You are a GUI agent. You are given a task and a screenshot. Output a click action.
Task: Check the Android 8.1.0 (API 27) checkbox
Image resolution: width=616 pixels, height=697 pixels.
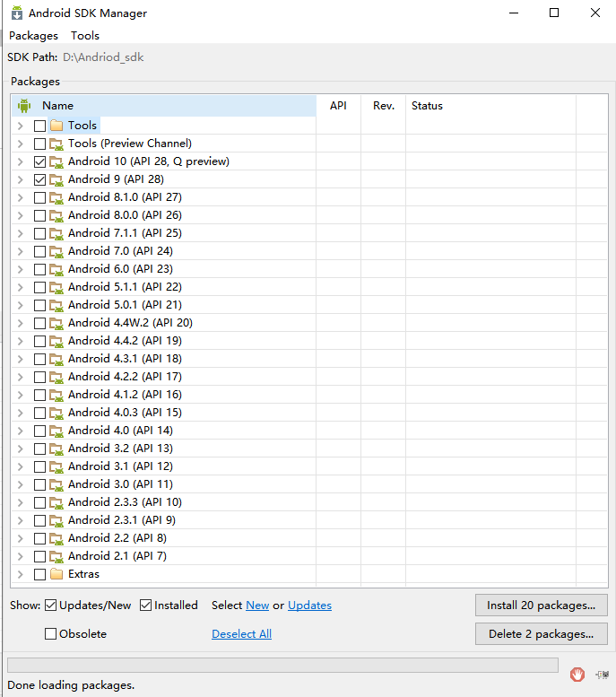tap(39, 197)
